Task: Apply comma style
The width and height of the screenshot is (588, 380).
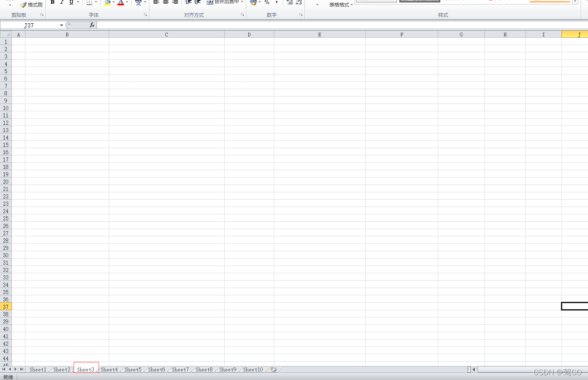Action: coord(277,2)
